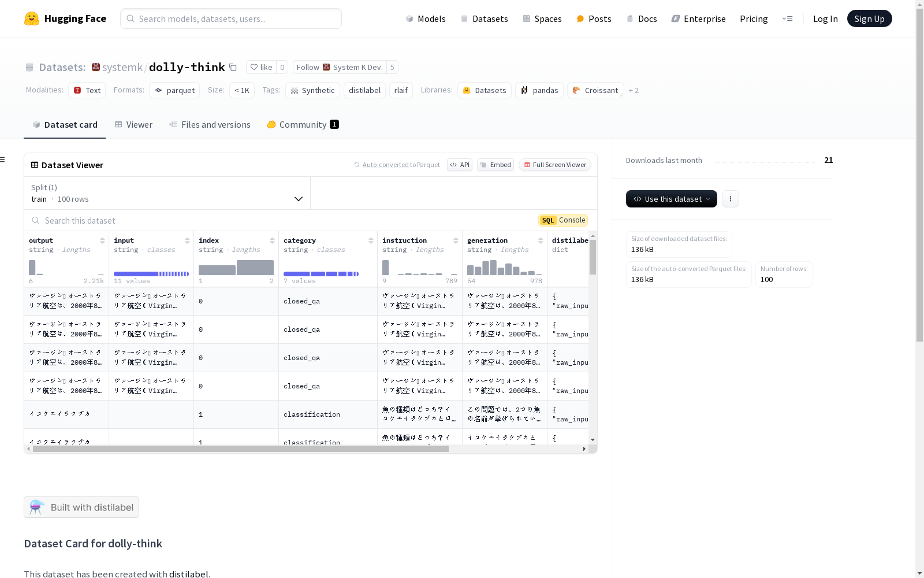Click the distilabel tag

[364, 90]
